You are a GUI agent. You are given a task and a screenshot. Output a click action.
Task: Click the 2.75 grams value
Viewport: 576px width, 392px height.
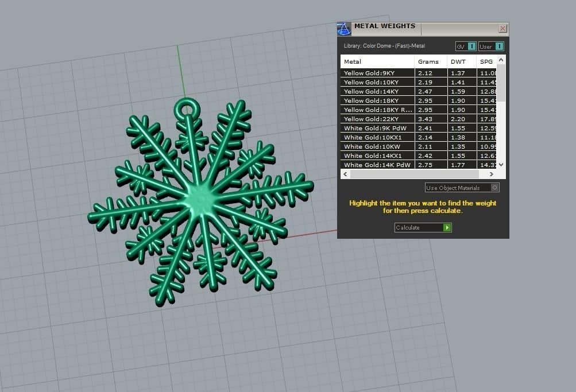pyautogui.click(x=425, y=165)
